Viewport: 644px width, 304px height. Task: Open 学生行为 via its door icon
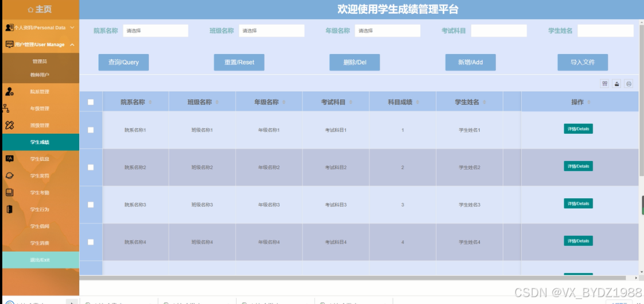coord(9,209)
